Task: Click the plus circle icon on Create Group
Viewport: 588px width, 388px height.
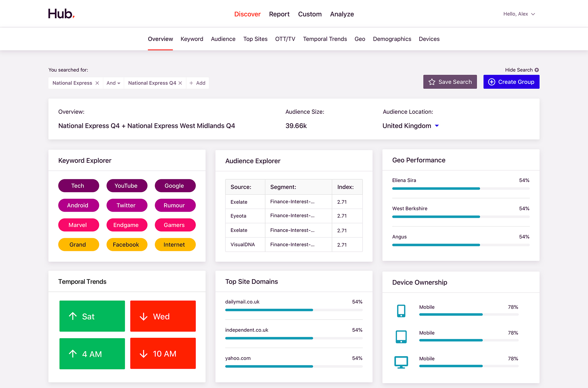Action: 492,82
